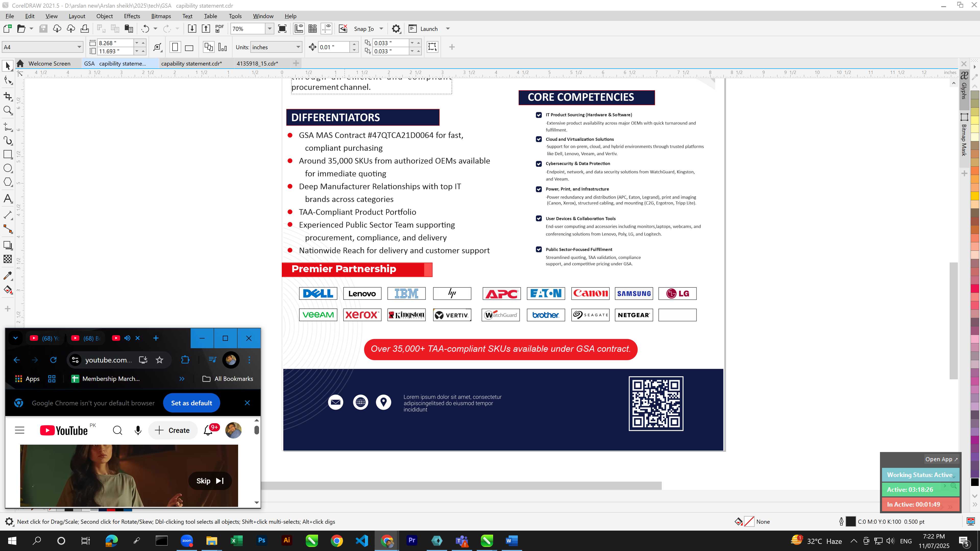Image resolution: width=980 pixels, height=551 pixels.
Task: Select the Interactive Fill tool
Action: 8,290
